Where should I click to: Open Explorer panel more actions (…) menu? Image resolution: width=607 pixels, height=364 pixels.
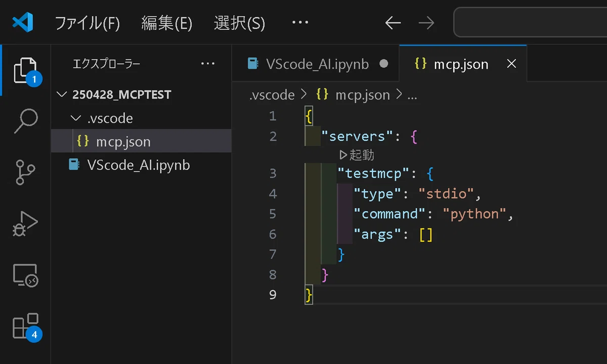click(x=208, y=64)
